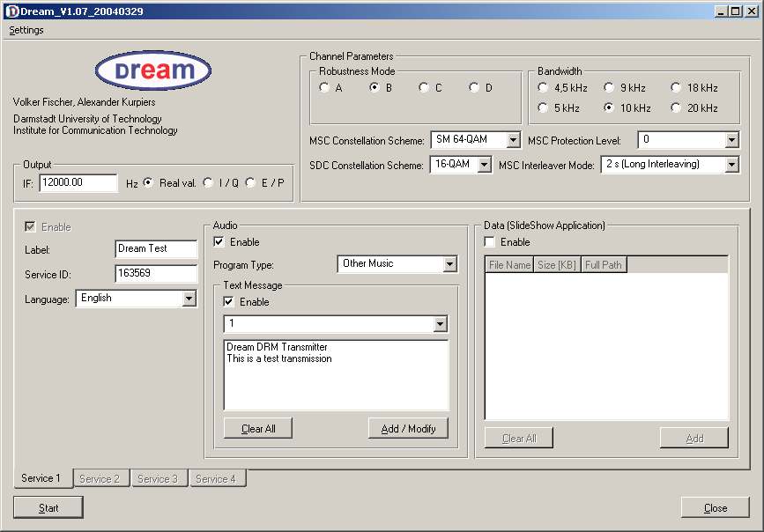
Task: Click the Service ID text field
Action: (x=155, y=274)
